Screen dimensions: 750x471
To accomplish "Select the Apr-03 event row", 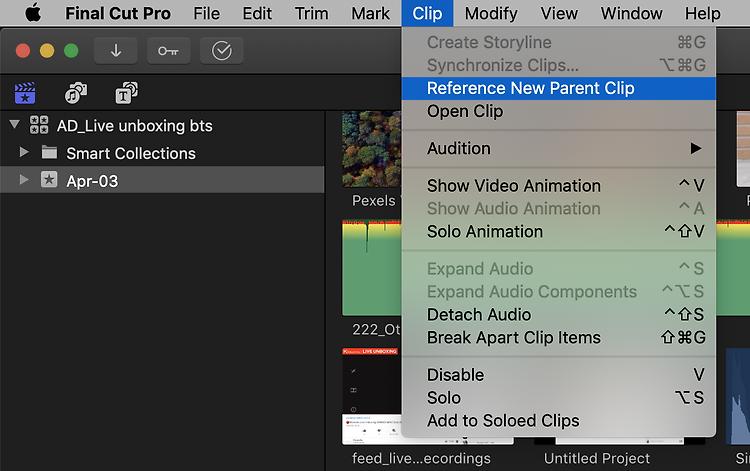I will [162, 180].
